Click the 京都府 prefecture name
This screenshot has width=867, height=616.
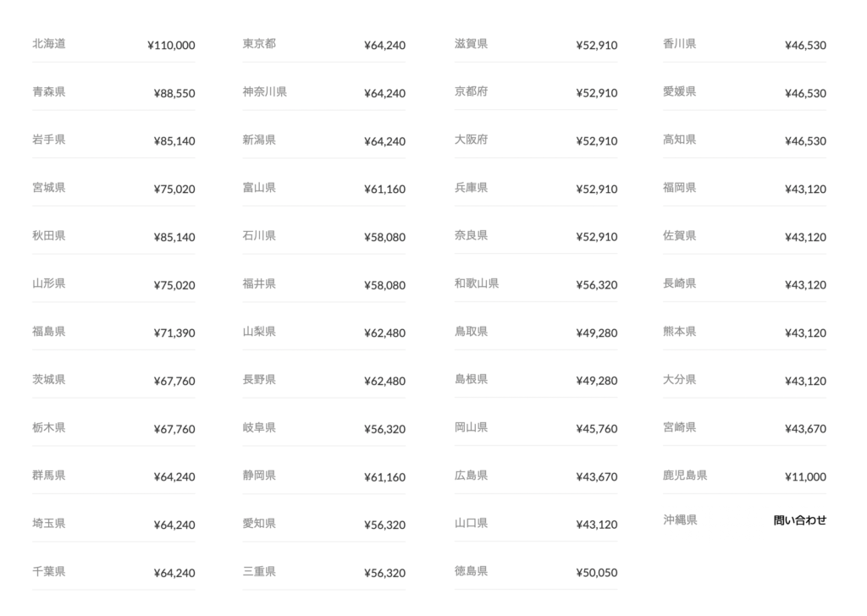(471, 92)
